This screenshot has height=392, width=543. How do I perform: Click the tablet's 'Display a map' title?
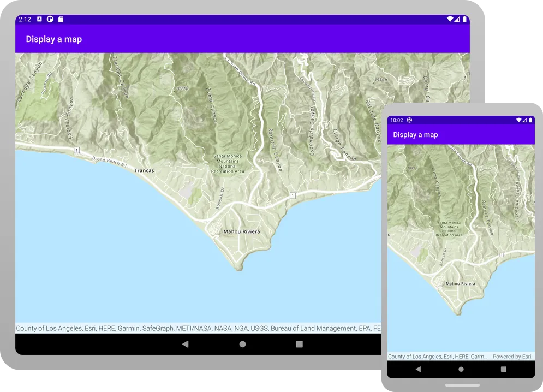click(x=54, y=39)
